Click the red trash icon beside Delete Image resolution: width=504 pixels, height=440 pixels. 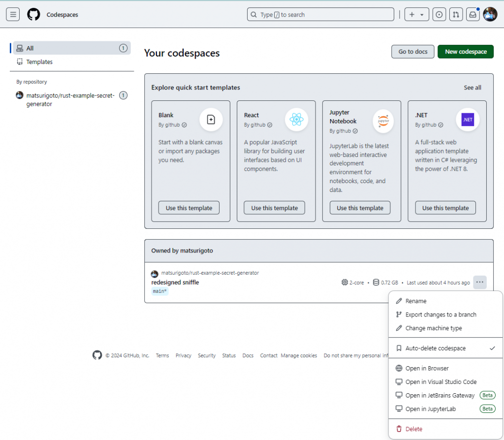399,429
